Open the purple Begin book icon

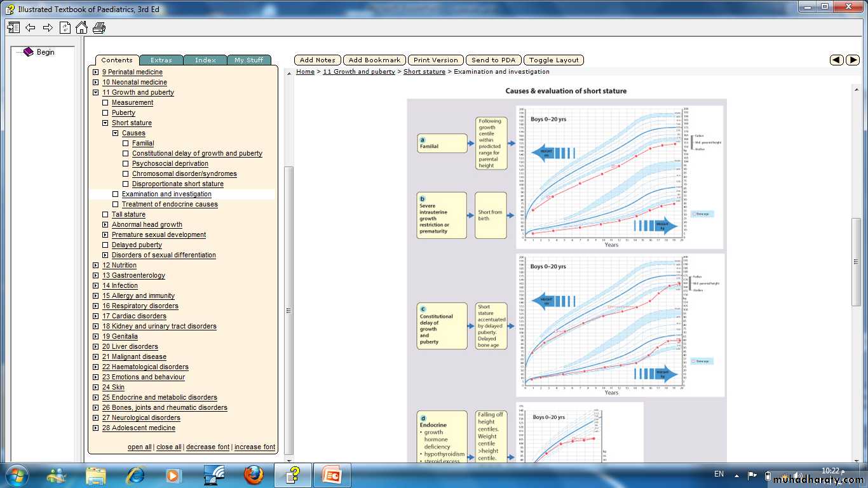29,52
